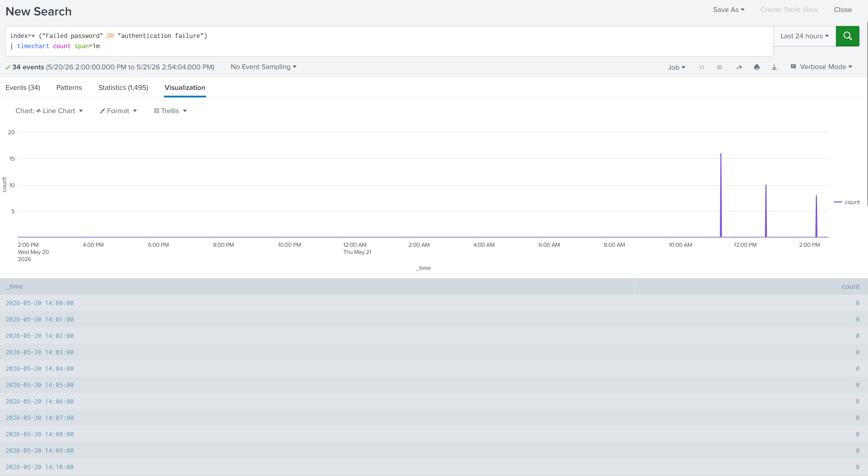Image resolution: width=868 pixels, height=476 pixels.
Task: Open the Job menu
Action: [676, 67]
